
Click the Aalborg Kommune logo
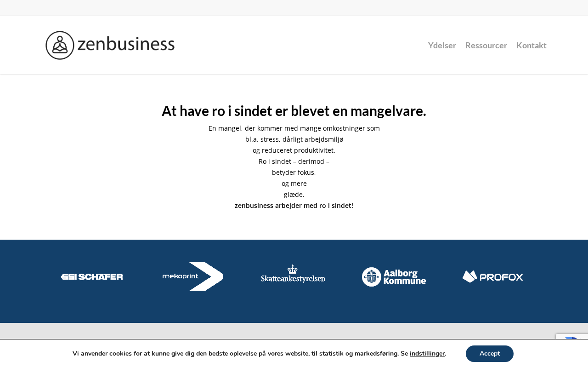394,276
